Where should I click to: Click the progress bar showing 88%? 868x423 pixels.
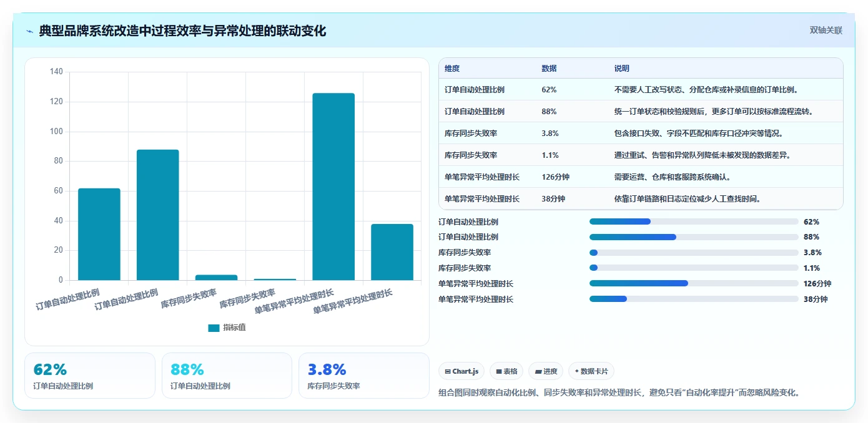point(694,237)
